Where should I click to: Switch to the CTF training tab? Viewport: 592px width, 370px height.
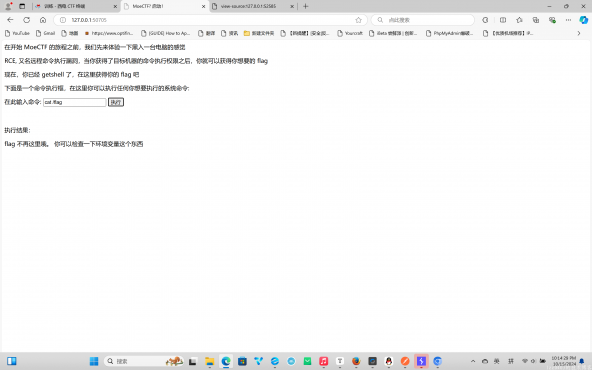point(76,6)
